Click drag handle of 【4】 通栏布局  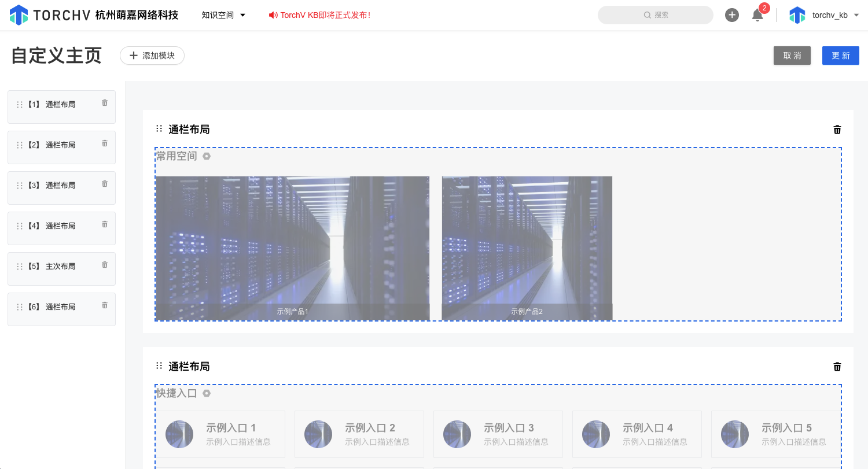pyautogui.click(x=20, y=226)
